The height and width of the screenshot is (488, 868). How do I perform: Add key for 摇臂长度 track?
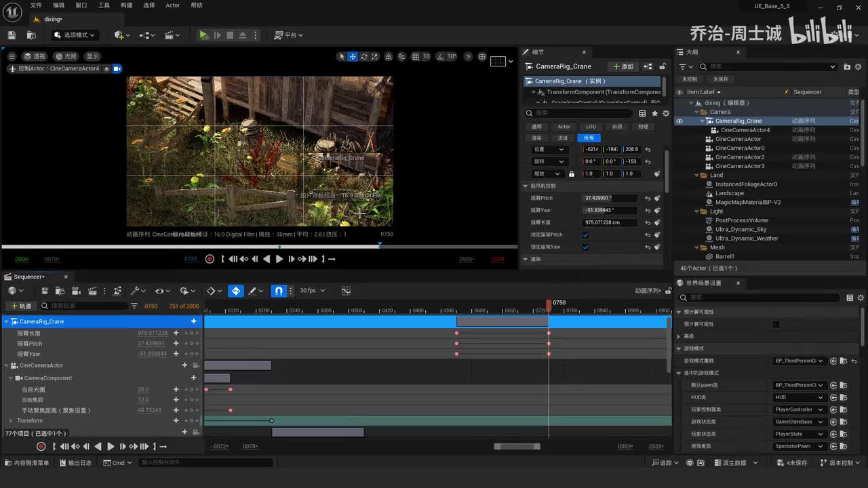coord(176,333)
